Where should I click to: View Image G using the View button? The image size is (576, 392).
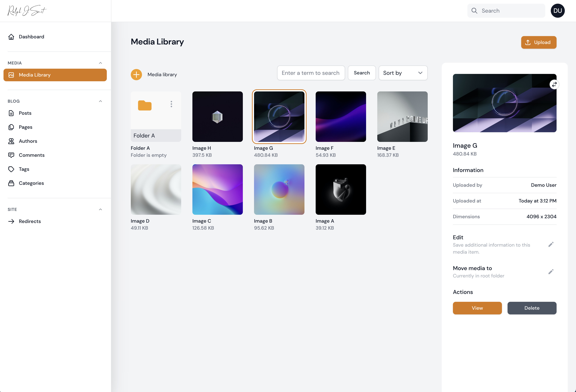[477, 308]
